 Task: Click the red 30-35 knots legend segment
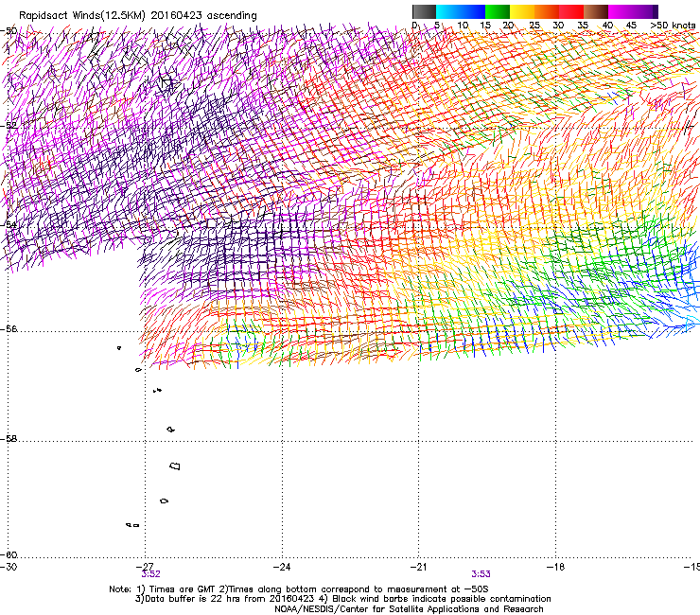click(571, 11)
